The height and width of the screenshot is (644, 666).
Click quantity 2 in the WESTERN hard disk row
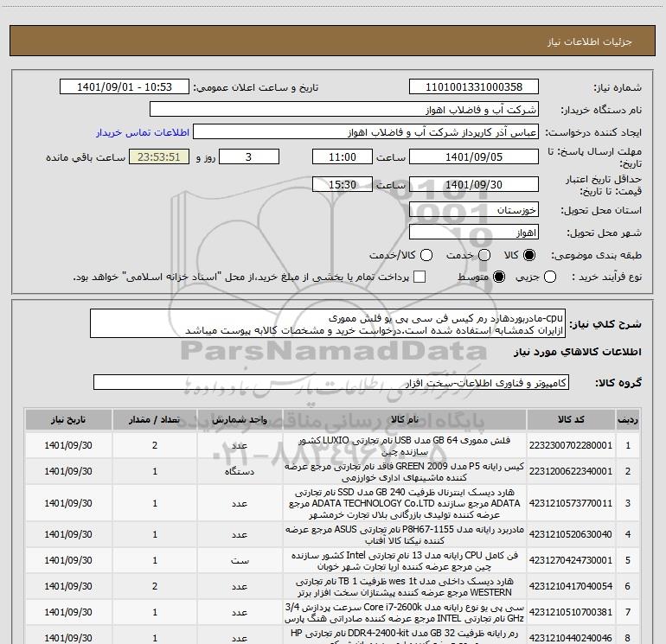155,586
